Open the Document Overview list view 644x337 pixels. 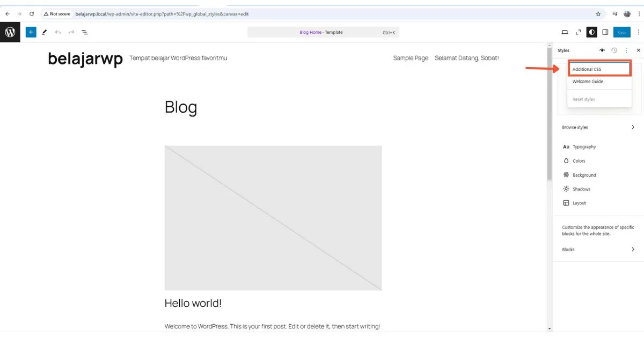(x=85, y=32)
